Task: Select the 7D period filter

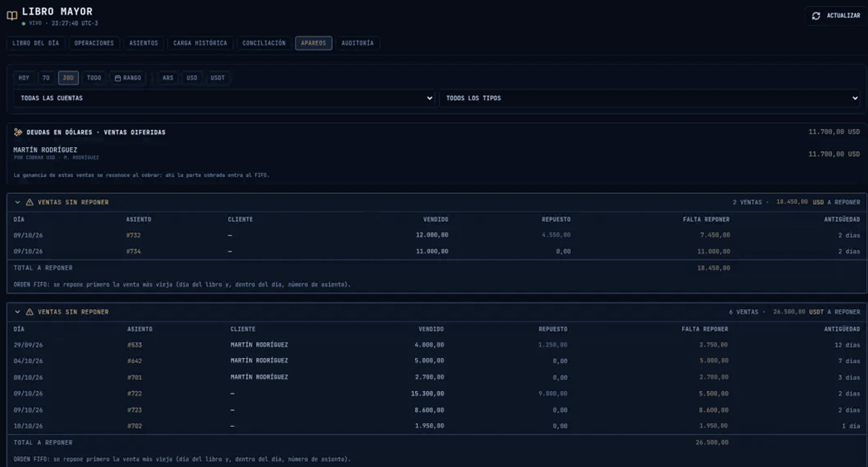Action: (46, 78)
